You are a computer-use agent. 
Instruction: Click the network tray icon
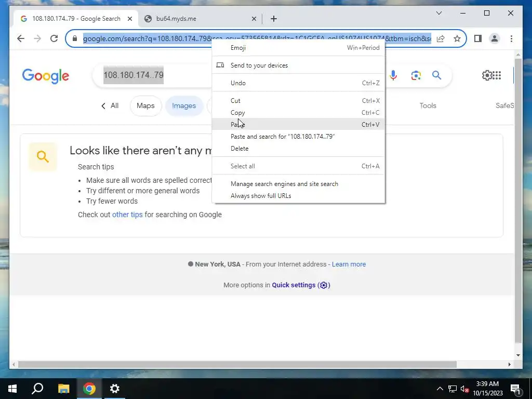(x=453, y=389)
